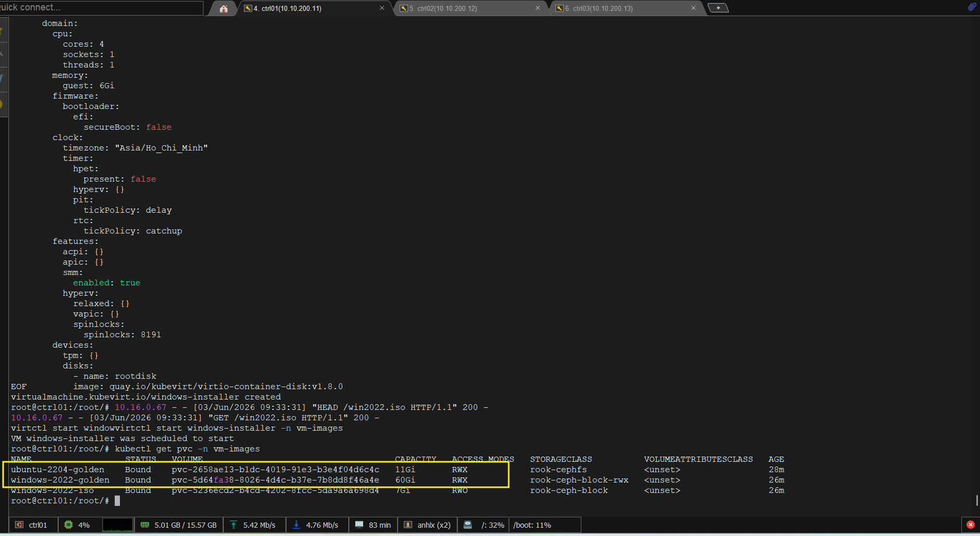Click the "60Gi" capacity value
The height and width of the screenshot is (536, 980).
405,480
